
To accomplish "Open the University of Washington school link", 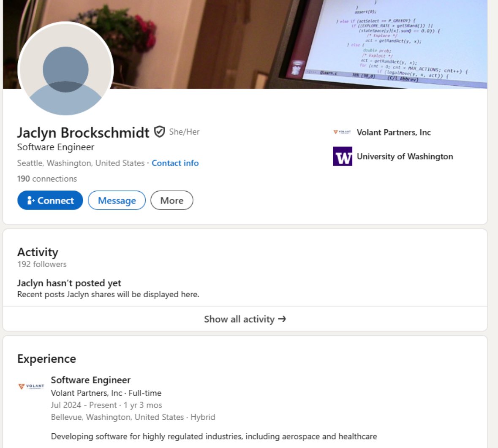I will (x=405, y=157).
